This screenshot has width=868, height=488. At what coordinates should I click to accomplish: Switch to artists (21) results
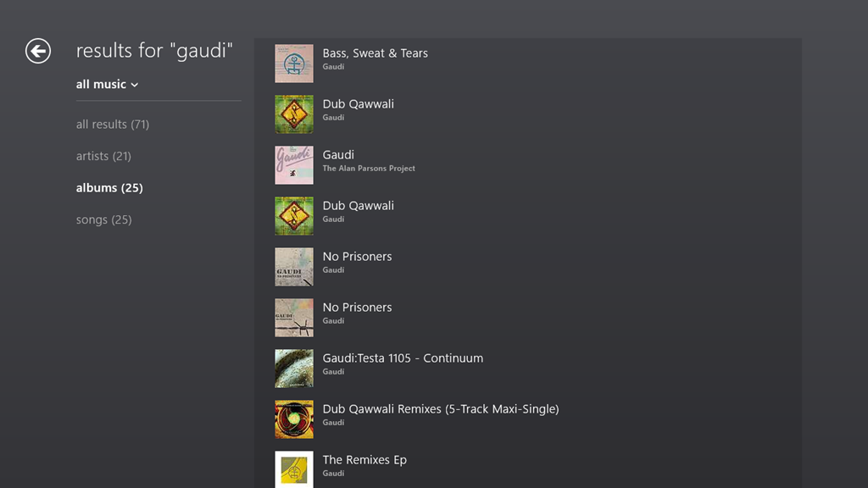click(103, 156)
